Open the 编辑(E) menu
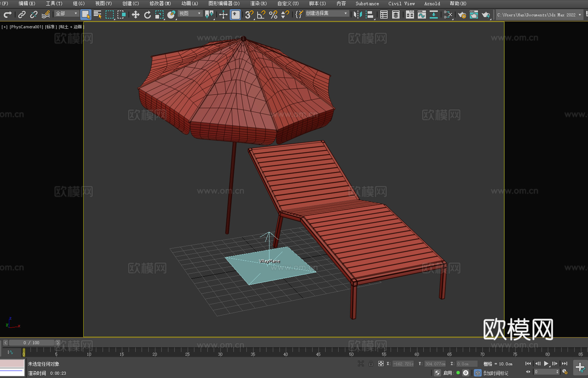The height and width of the screenshot is (378, 588). tap(27, 3)
